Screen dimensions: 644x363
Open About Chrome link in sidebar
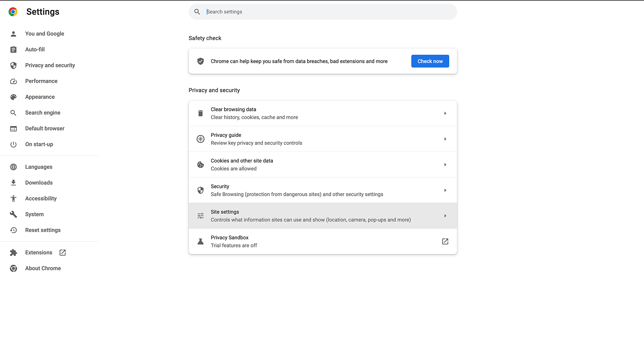point(43,269)
